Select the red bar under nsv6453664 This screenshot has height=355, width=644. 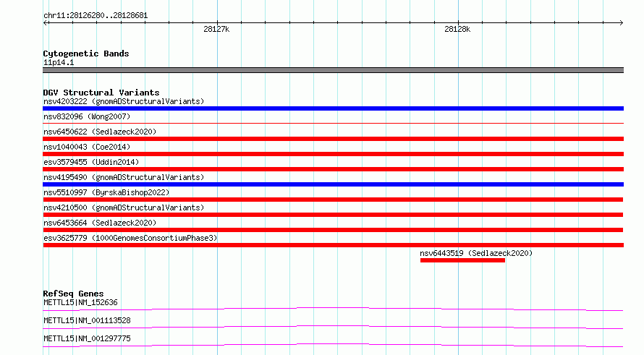pyautogui.click(x=333, y=230)
